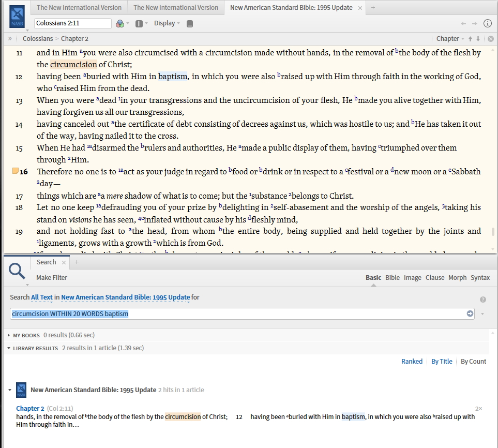Click the parallel resources columns icon

pos(139,23)
